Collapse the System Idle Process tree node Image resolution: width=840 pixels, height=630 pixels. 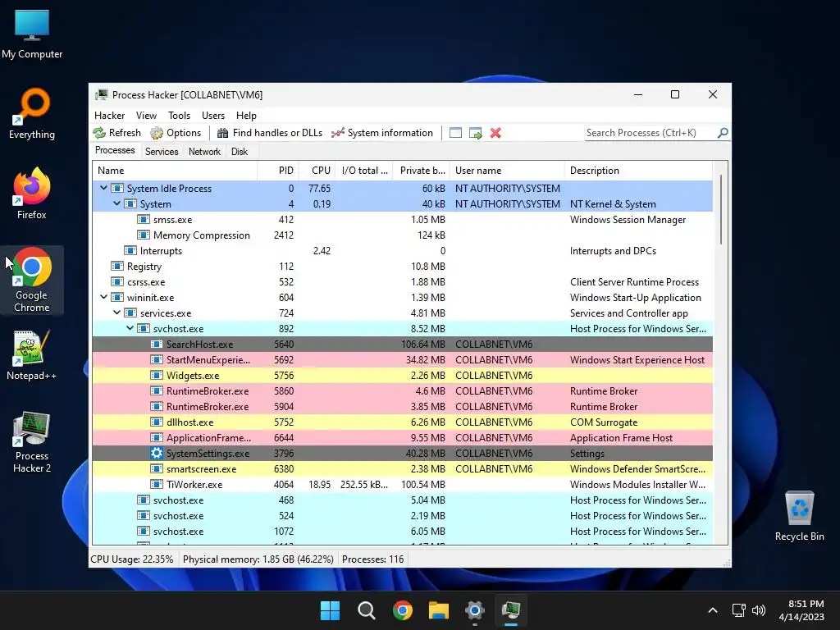pos(104,188)
